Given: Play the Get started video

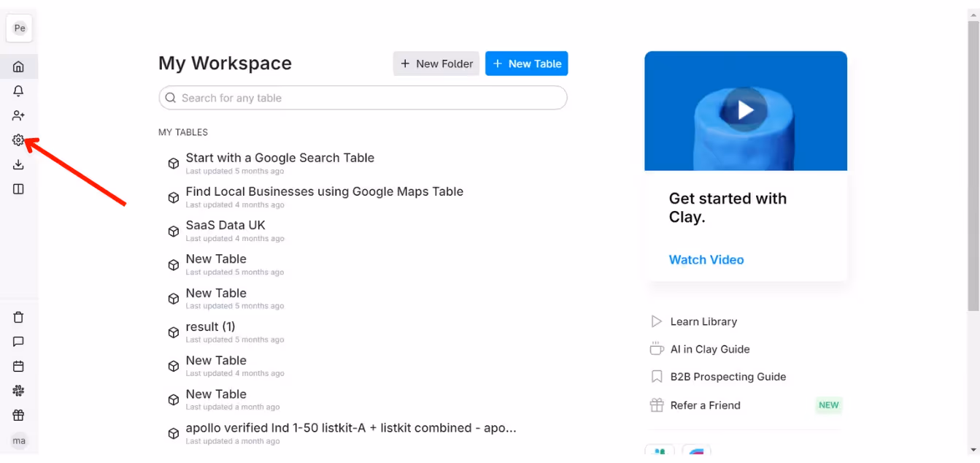Looking at the screenshot, I should coord(745,110).
